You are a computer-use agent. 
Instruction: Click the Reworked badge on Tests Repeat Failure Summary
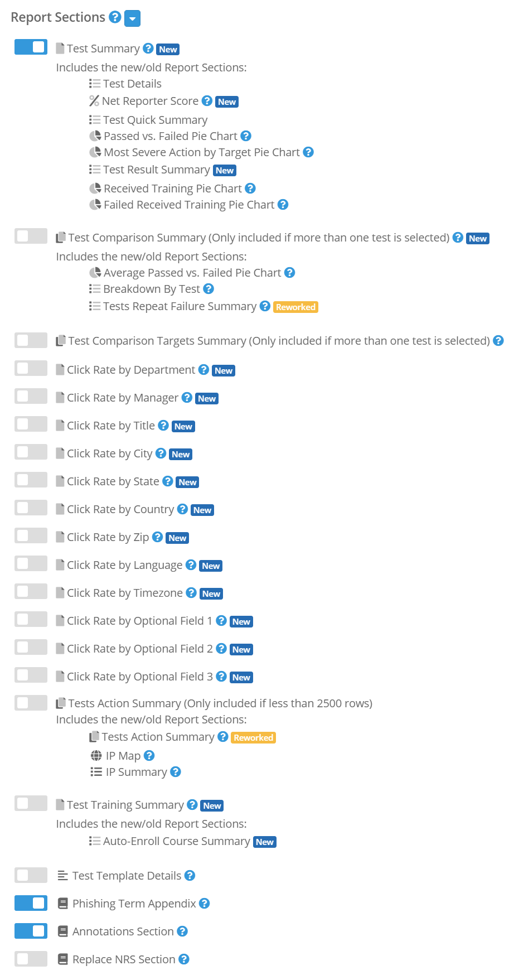click(295, 307)
